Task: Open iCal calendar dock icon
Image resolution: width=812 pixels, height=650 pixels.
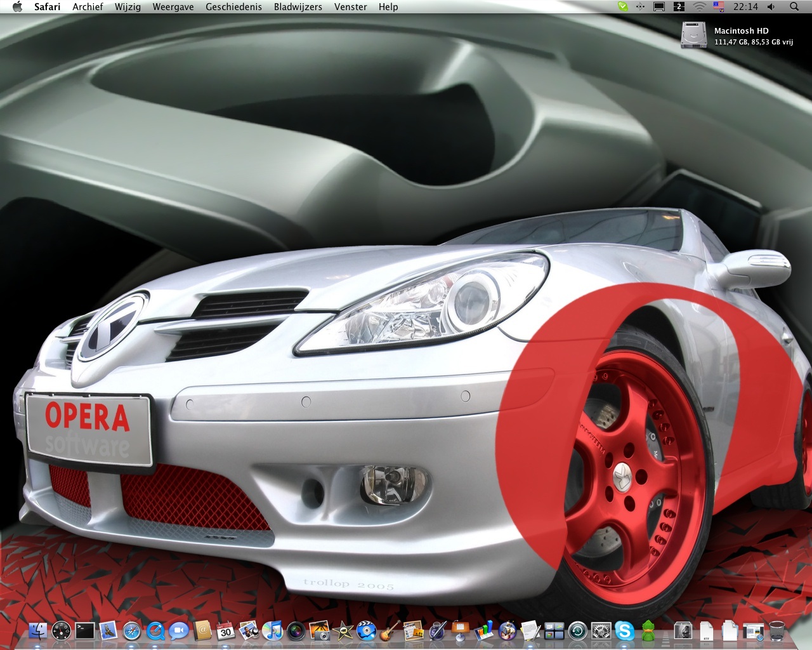Action: 226,630
